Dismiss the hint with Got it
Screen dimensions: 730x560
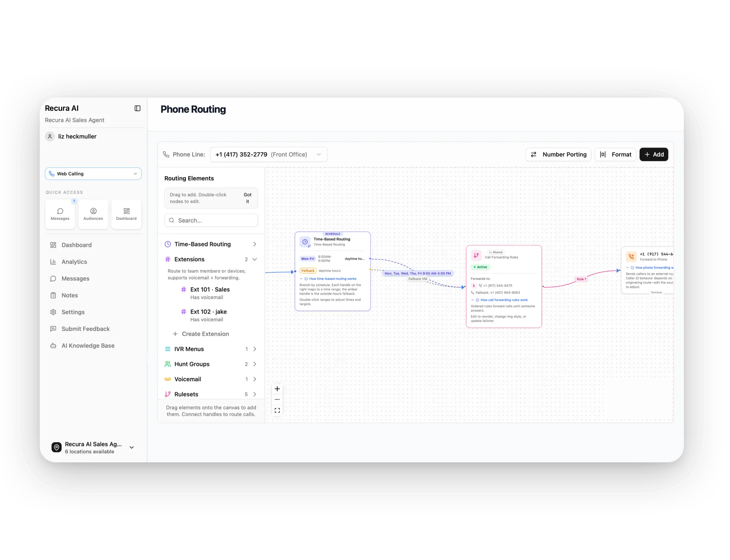[x=247, y=198]
